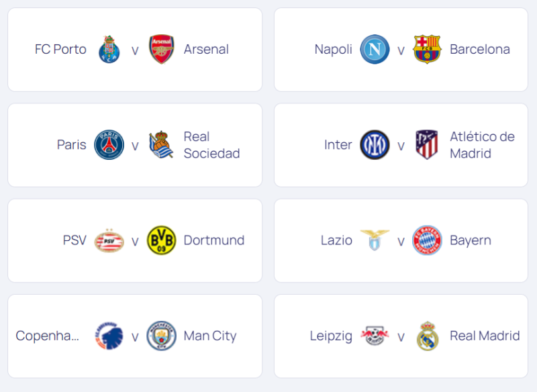
Task: Select the Lazio eagle crest
Action: (375, 240)
